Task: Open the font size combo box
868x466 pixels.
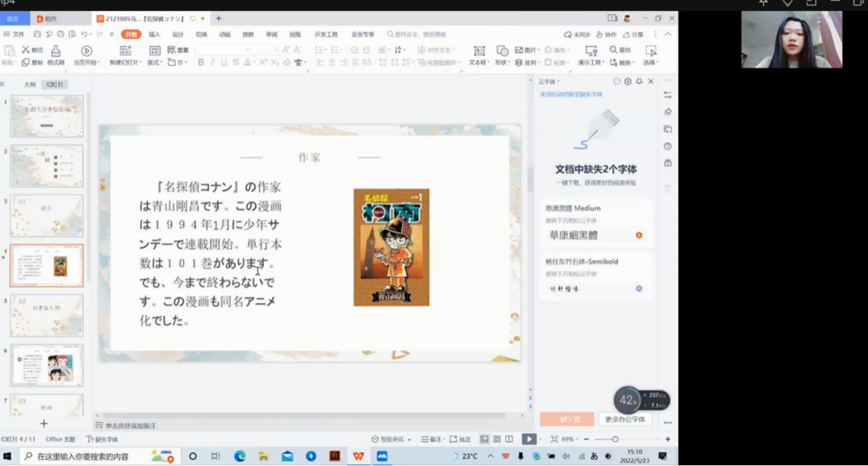Action: point(264,50)
